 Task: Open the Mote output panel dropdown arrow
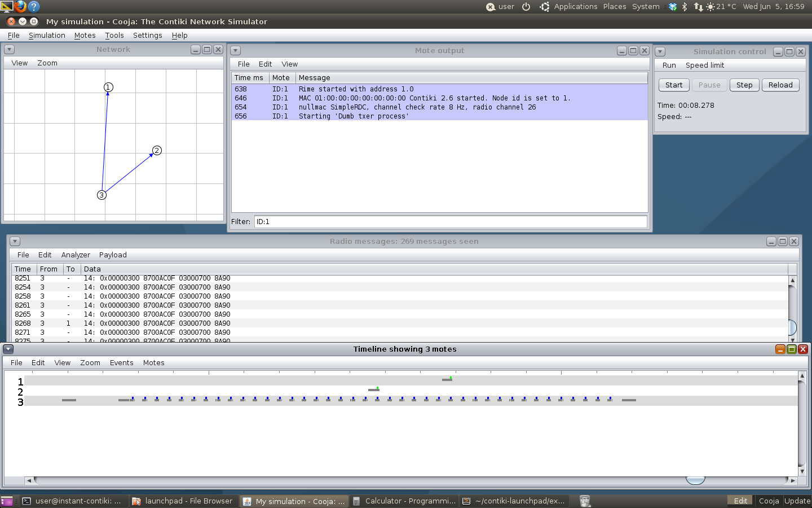(236, 51)
